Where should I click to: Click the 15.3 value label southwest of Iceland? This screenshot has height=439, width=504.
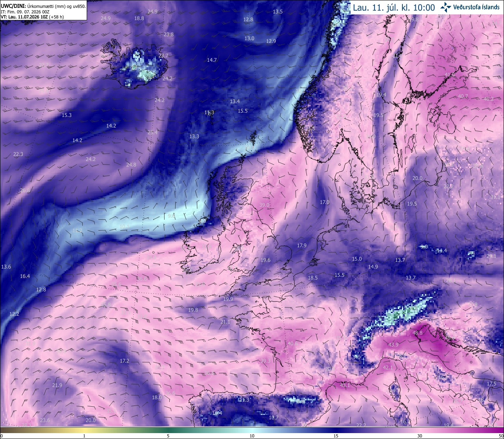click(67, 115)
